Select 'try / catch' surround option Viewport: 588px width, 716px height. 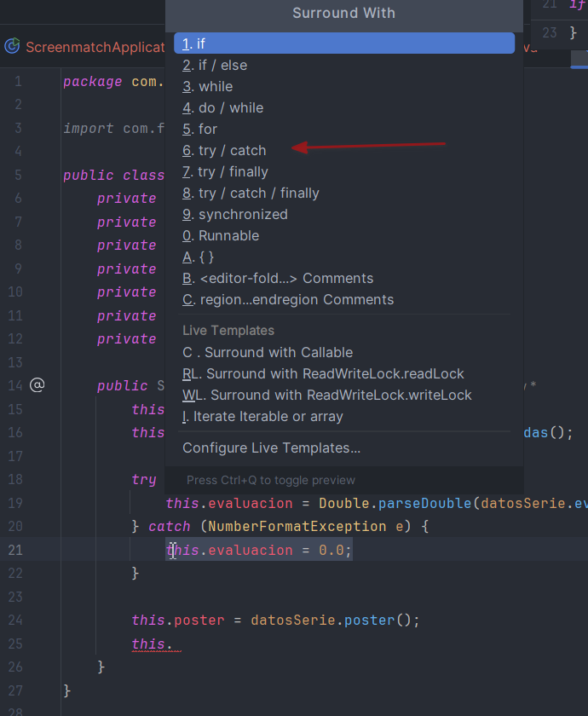pos(344,150)
